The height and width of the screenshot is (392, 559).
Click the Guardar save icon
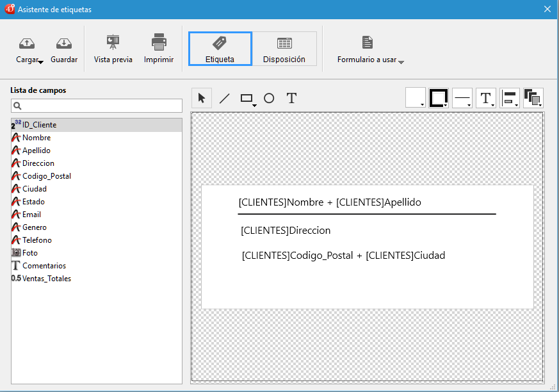tap(64, 44)
